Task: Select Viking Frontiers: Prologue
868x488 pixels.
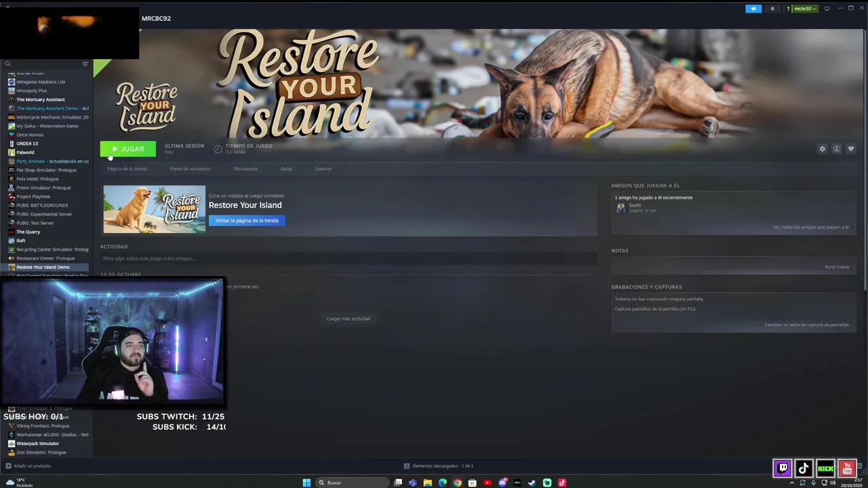Action: (43, 426)
